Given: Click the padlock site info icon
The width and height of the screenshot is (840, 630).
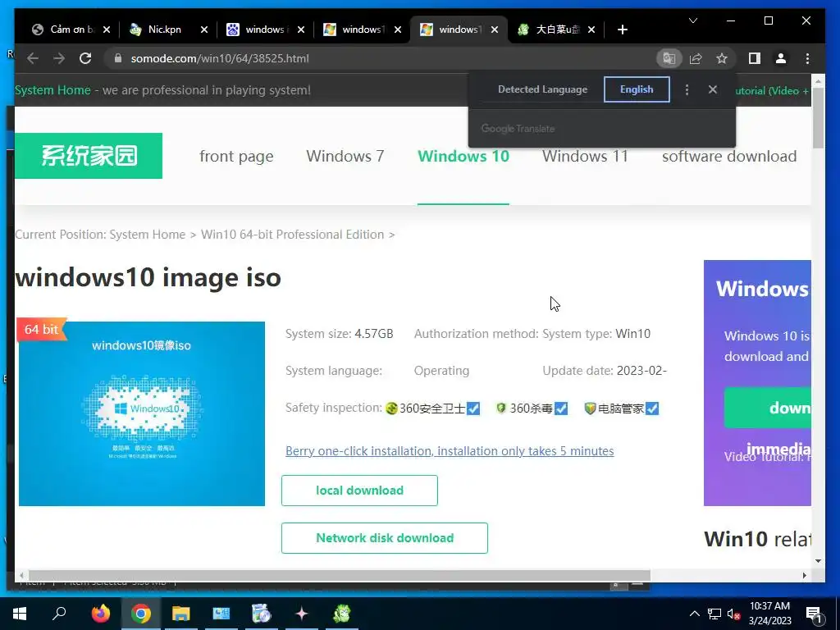Looking at the screenshot, I should 118,58.
